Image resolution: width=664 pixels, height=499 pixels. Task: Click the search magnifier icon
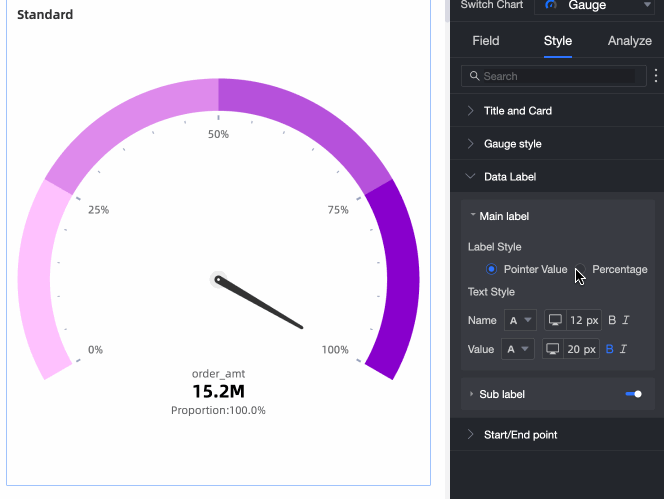click(x=474, y=76)
